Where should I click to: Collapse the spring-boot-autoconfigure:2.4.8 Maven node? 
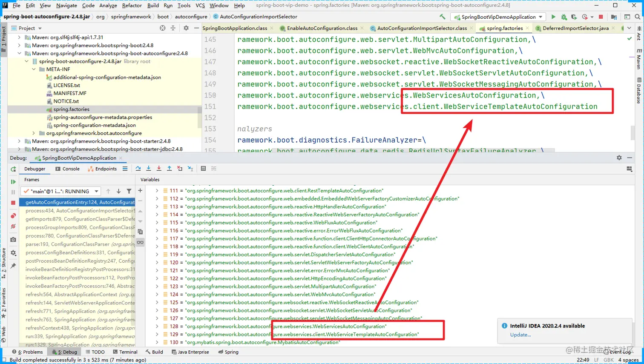19,53
